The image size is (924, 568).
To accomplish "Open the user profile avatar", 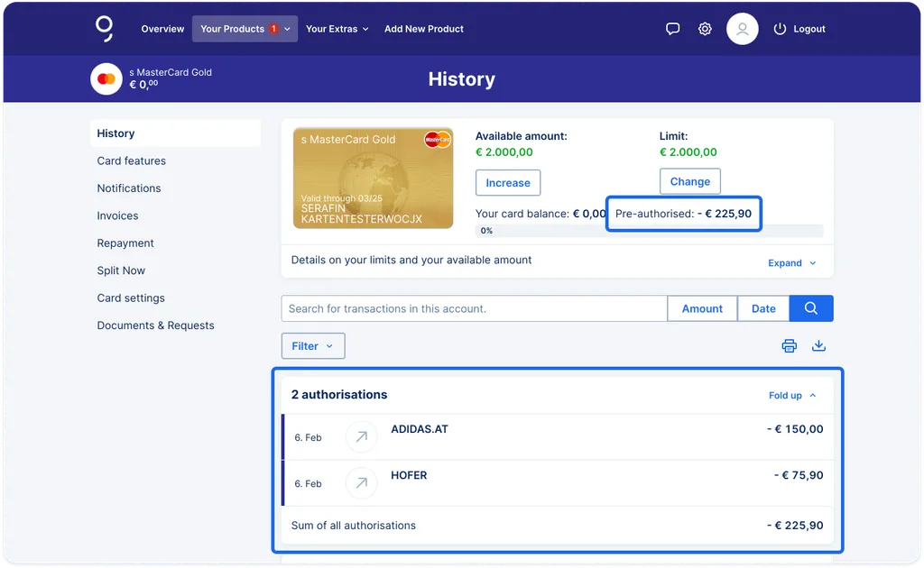I will coord(742,29).
